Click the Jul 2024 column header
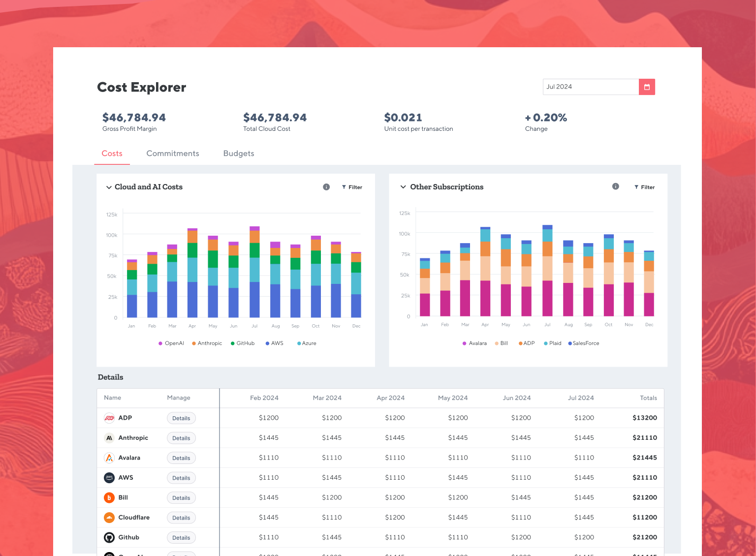 581,398
